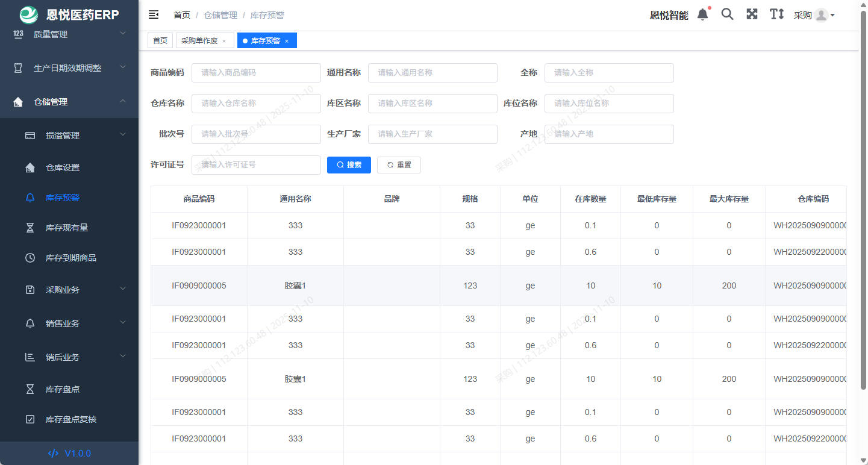Expand the 质量管理 menu
The height and width of the screenshot is (465, 868).
coord(69,34)
